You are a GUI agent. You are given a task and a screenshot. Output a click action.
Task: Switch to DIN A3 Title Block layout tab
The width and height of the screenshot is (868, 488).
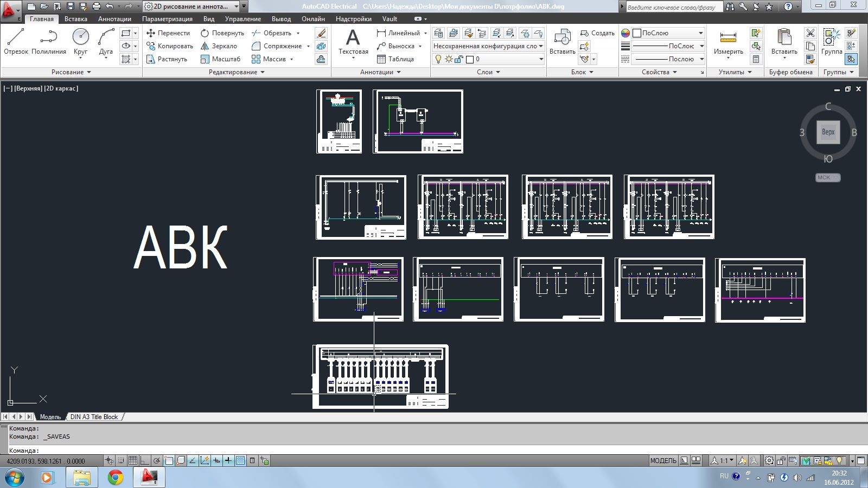coord(94,417)
